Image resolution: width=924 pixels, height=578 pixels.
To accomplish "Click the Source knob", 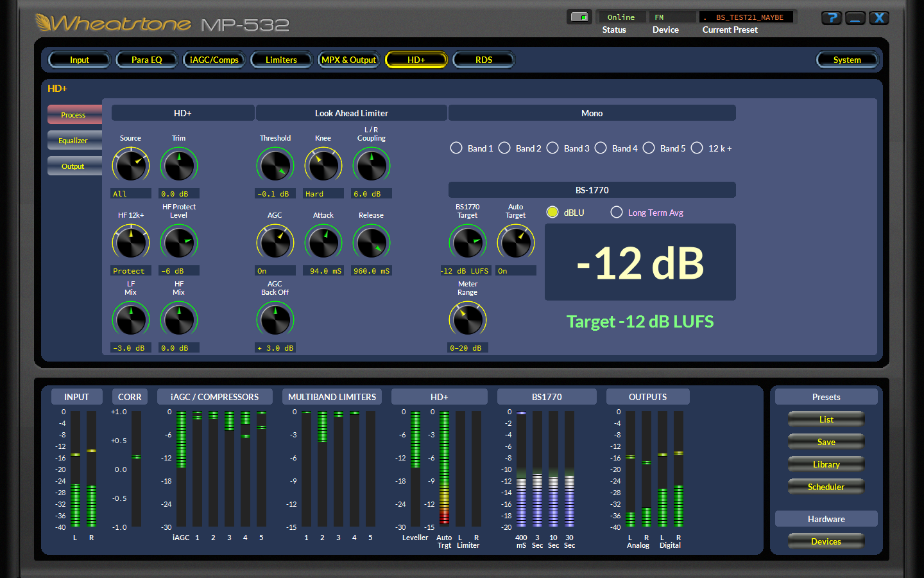I will (x=131, y=165).
